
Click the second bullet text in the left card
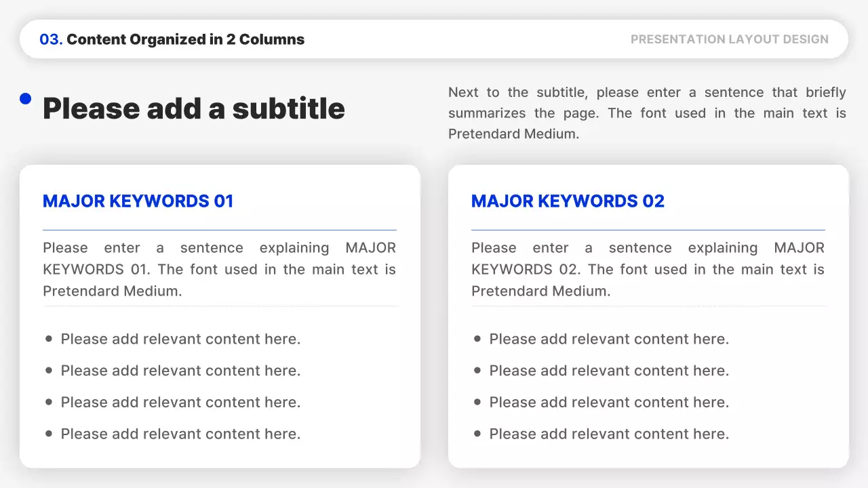pos(180,371)
